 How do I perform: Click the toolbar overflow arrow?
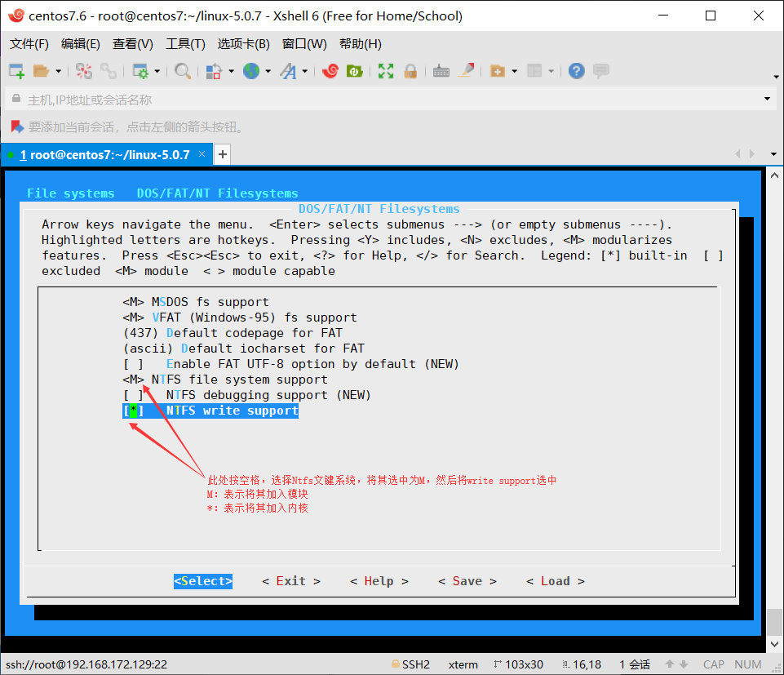[x=776, y=77]
